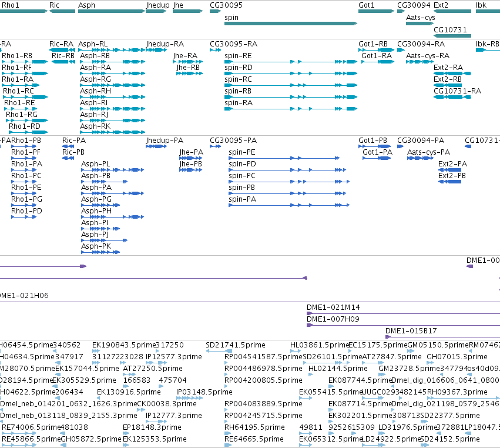
Task: Open transcript spin-RE
Action: (238, 56)
